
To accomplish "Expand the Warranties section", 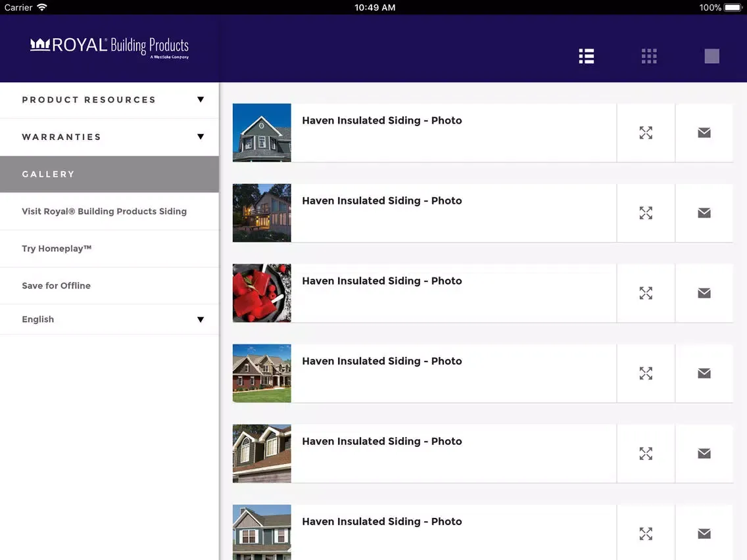I will coord(110,137).
